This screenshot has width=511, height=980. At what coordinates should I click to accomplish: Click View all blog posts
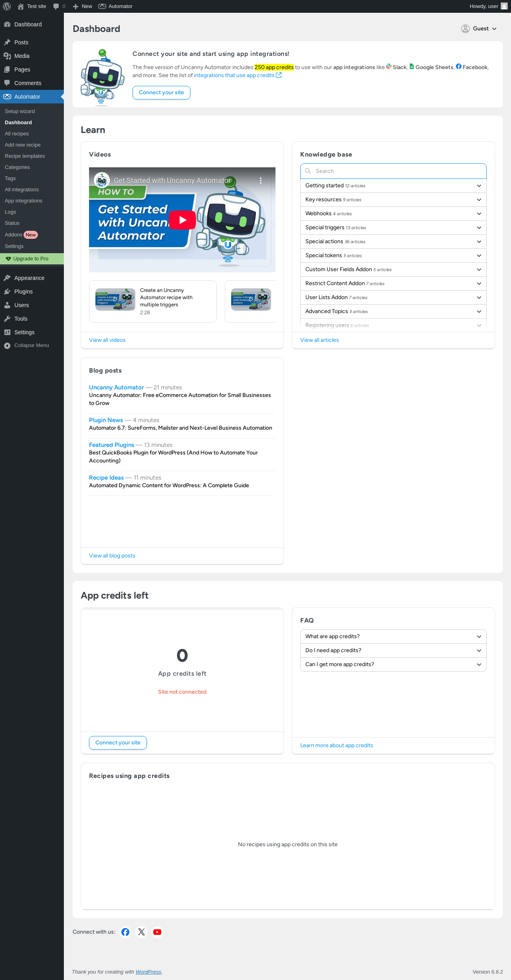[112, 556]
